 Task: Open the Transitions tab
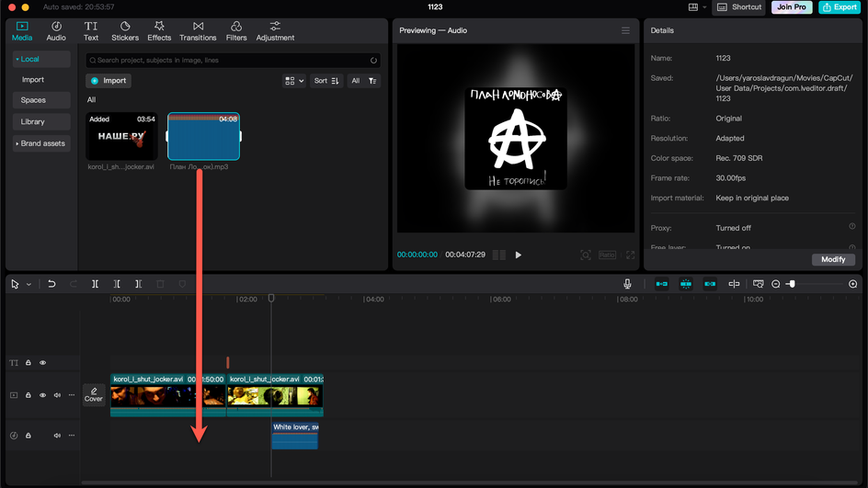point(198,31)
